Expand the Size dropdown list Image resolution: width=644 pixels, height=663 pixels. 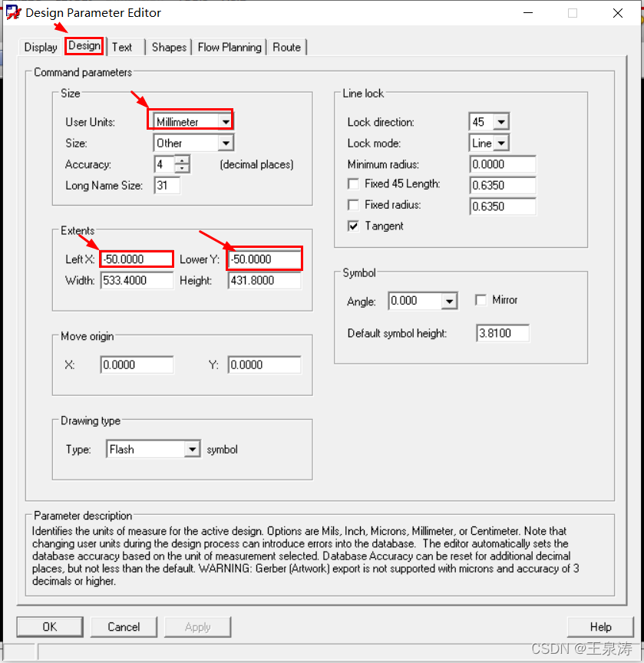[x=225, y=143]
